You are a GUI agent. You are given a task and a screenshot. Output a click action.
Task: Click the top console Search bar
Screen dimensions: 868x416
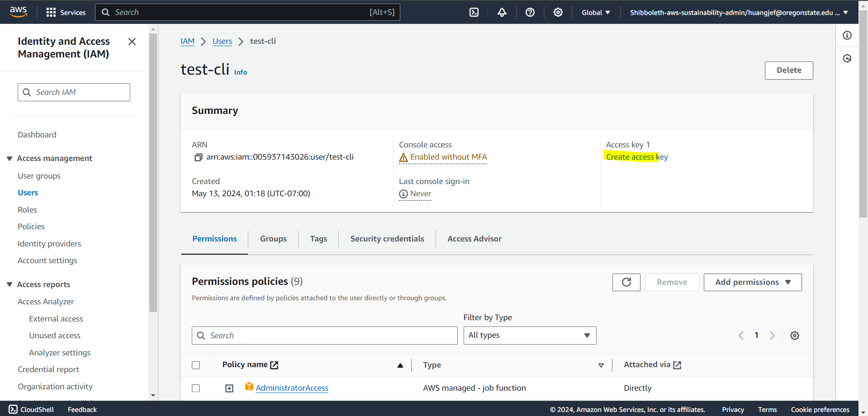coord(247,12)
